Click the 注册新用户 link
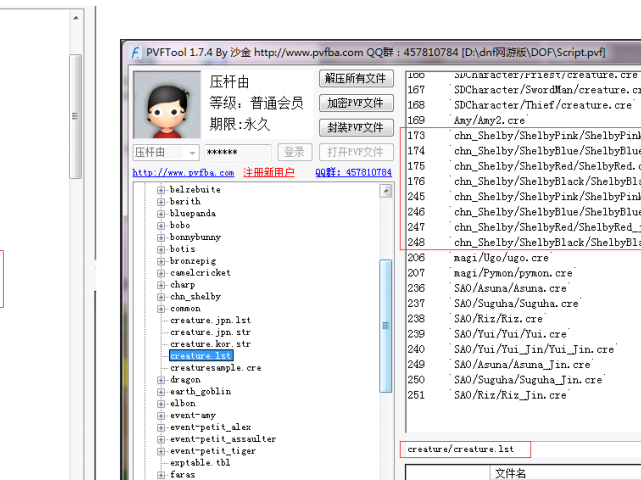 (268, 173)
